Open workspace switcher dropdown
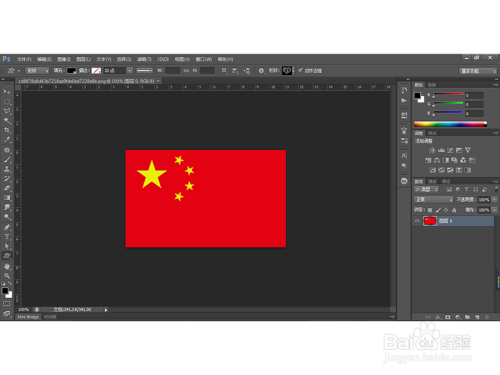Screen dimensions: 500x375 point(478,71)
